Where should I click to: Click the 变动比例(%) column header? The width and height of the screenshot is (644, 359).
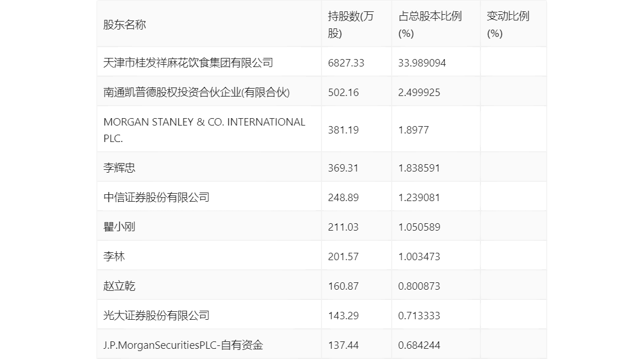click(508, 24)
